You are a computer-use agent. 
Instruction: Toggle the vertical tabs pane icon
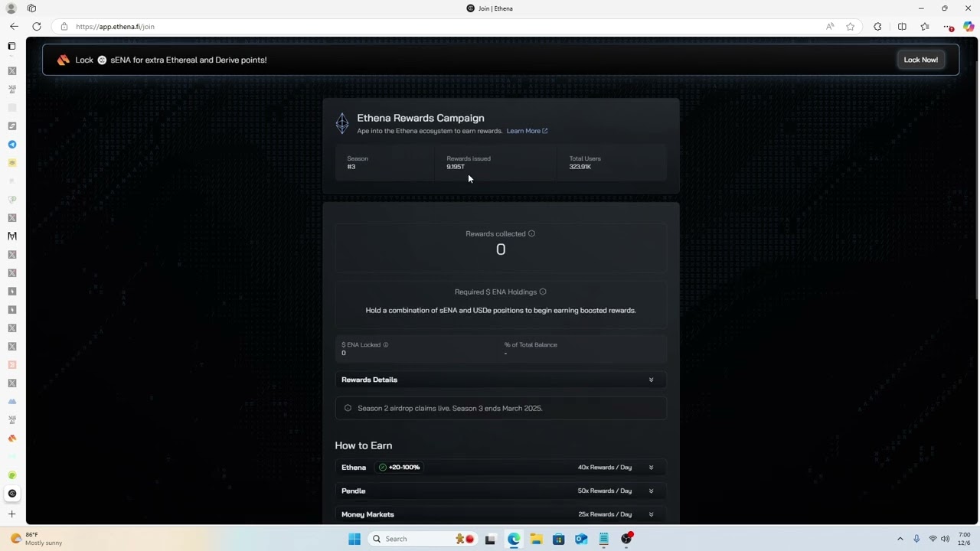point(11,46)
